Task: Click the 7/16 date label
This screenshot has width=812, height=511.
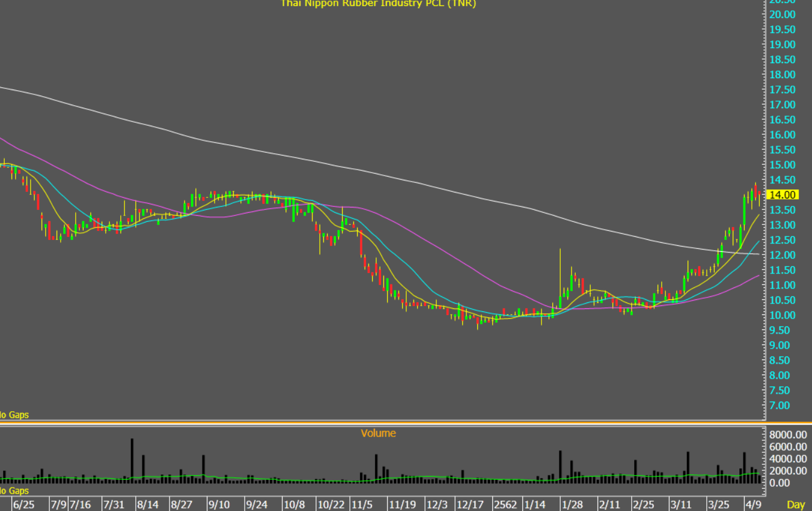Action: coord(80,504)
